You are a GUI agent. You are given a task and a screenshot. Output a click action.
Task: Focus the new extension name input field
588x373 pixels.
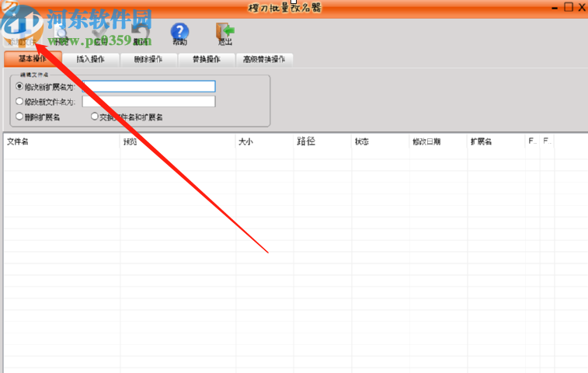coord(149,86)
